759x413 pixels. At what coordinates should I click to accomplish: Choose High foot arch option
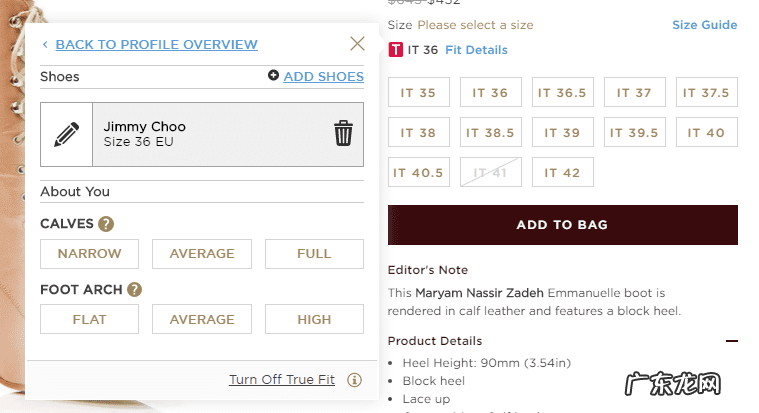point(314,320)
